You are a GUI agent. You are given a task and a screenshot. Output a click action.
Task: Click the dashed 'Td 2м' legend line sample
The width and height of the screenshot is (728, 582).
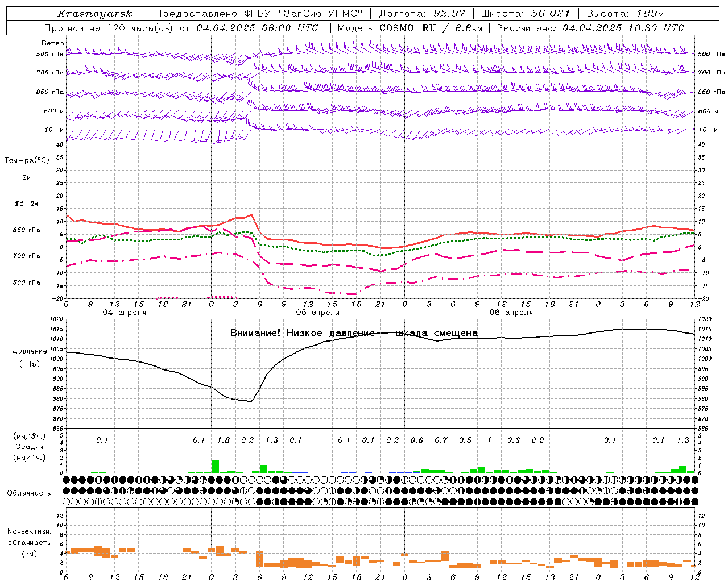(x=25, y=210)
